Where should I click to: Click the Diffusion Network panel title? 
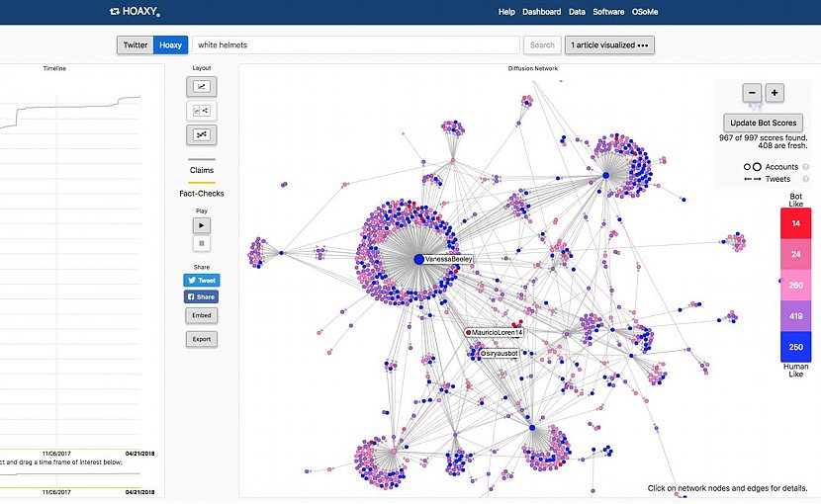coord(532,68)
